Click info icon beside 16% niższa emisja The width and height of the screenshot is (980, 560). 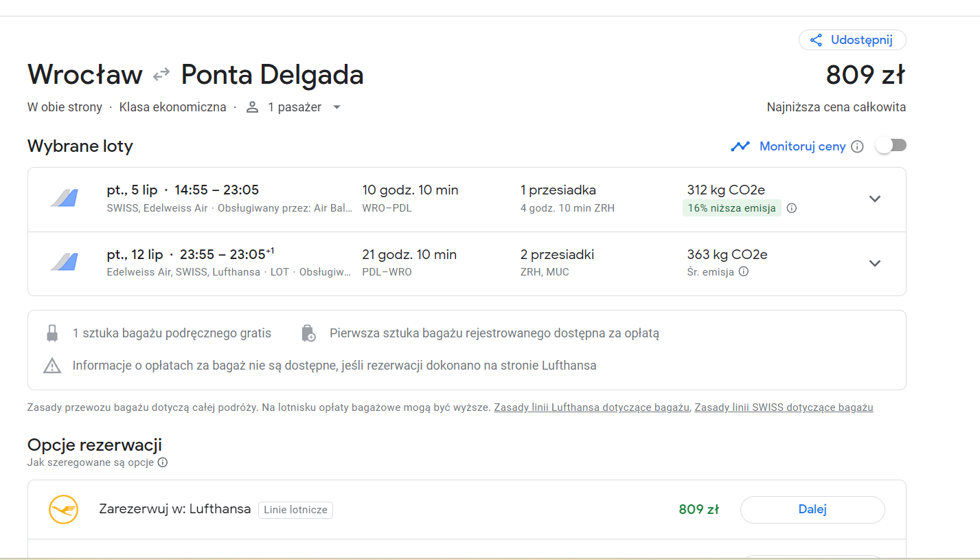tap(791, 208)
